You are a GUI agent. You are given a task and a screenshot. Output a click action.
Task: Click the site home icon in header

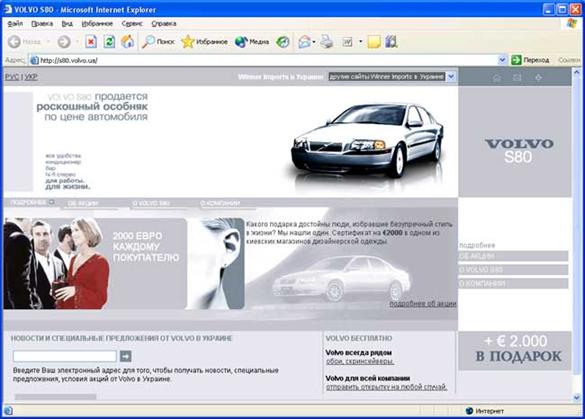point(497,78)
